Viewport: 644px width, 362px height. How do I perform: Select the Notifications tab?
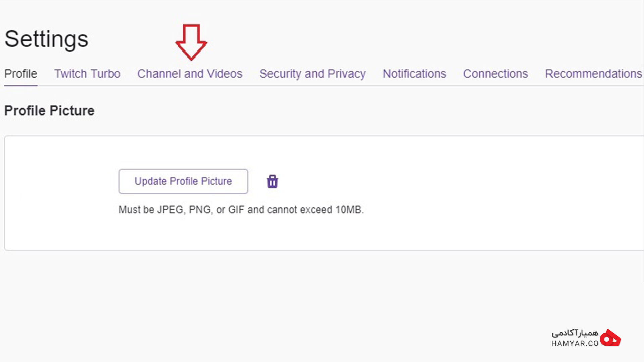coord(414,74)
